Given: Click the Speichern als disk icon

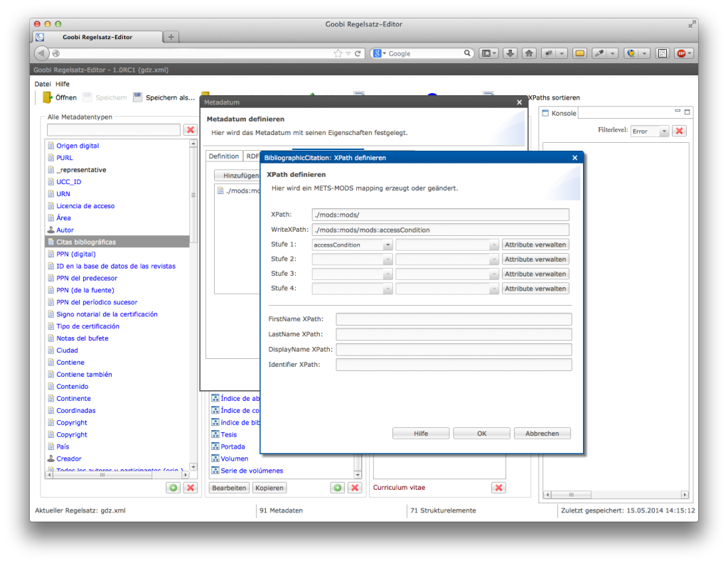Looking at the screenshot, I should (x=137, y=97).
